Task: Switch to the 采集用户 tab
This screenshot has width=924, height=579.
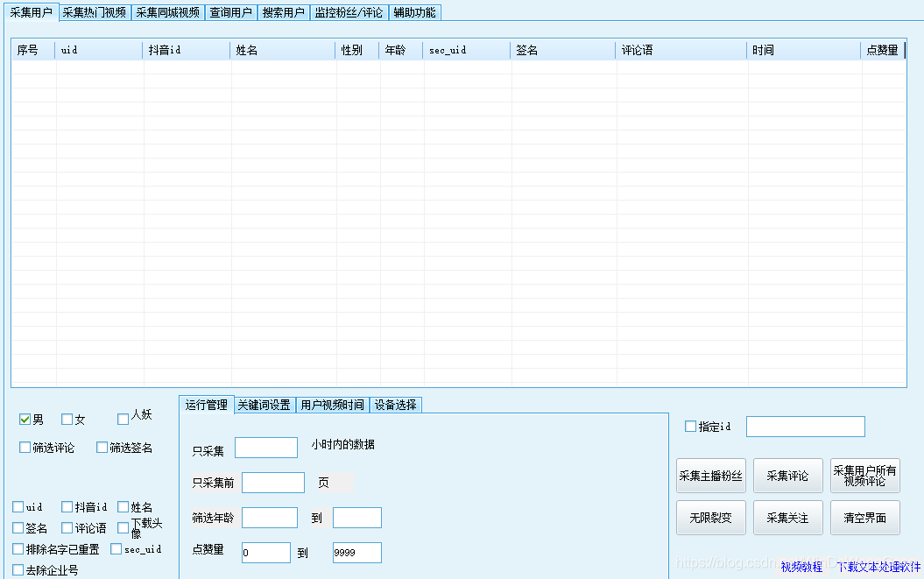Action: [32, 12]
